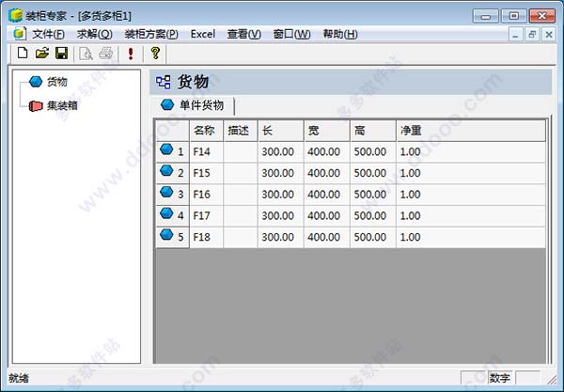Image resolution: width=564 pixels, height=392 pixels.
Task: Click the 宽 column header
Action: (x=326, y=131)
